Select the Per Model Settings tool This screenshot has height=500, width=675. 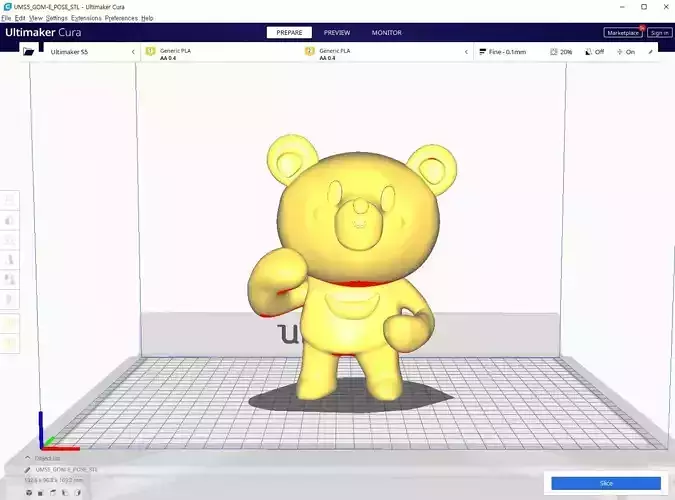(x=9, y=280)
